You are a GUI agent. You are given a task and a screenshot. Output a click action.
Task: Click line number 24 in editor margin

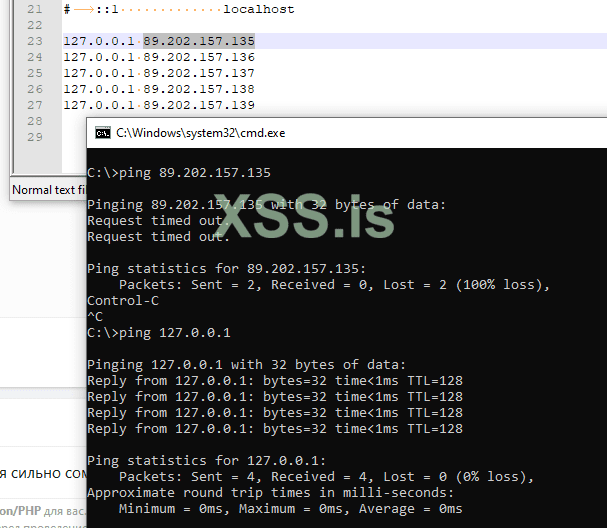pyautogui.click(x=35, y=57)
